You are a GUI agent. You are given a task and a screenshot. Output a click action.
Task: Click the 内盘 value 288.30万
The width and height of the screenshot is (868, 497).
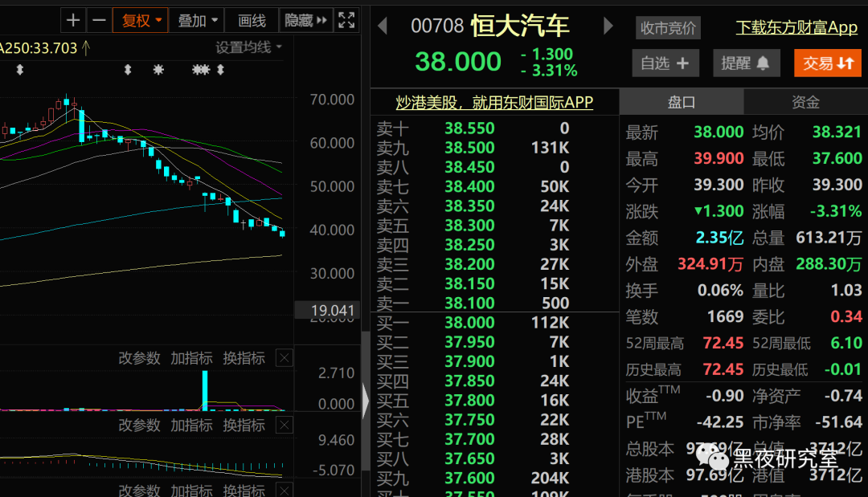tap(829, 263)
